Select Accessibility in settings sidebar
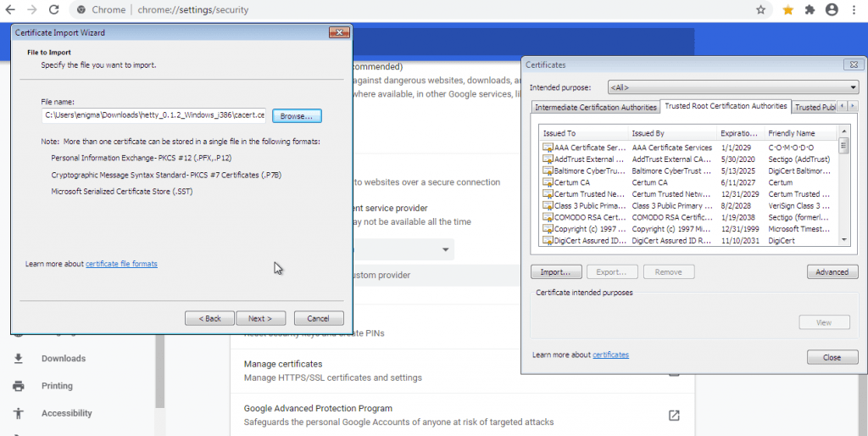The image size is (868, 436). pyautogui.click(x=67, y=413)
